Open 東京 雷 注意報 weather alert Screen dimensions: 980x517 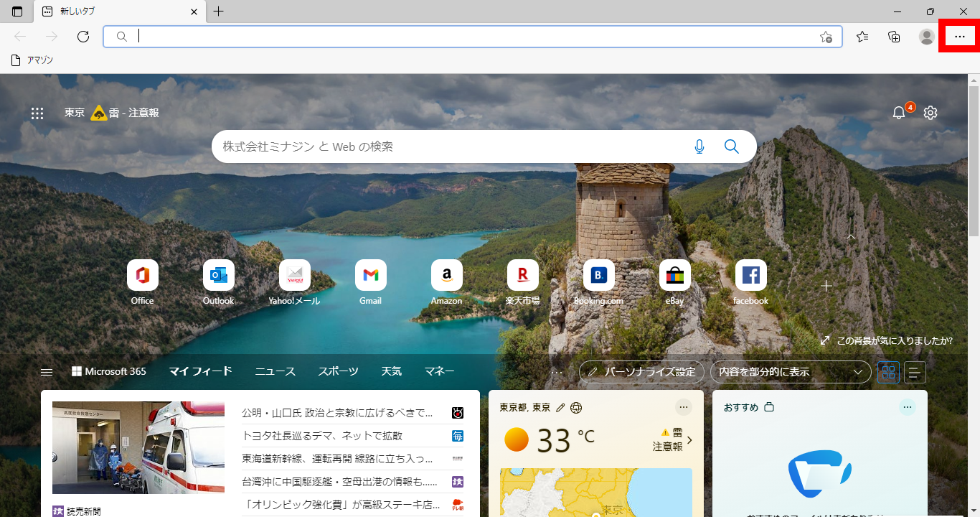tap(112, 113)
